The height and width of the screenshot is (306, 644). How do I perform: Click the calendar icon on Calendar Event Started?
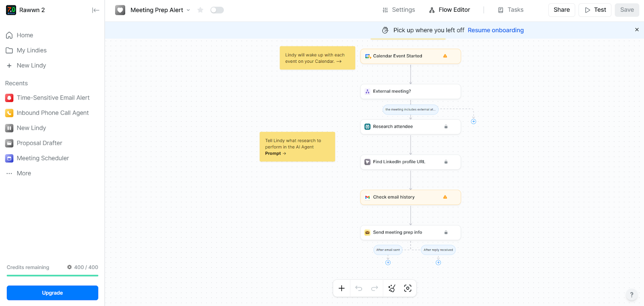click(367, 56)
